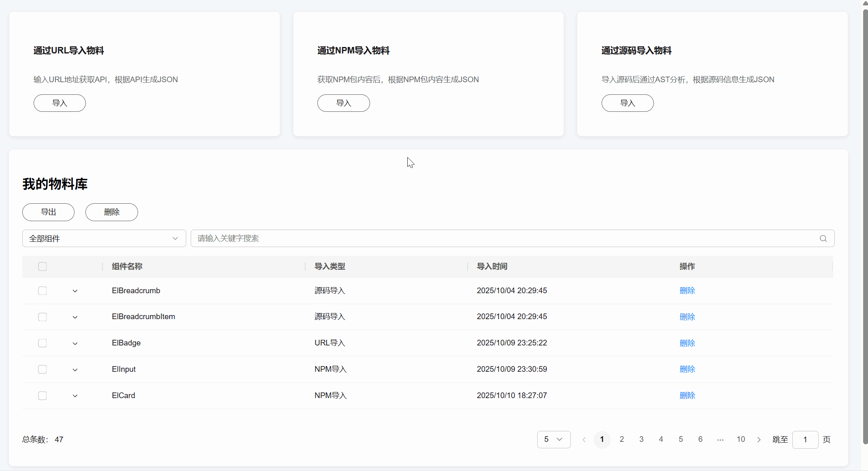868x471 pixels.
Task: Go to page 2
Action: [x=622, y=439]
